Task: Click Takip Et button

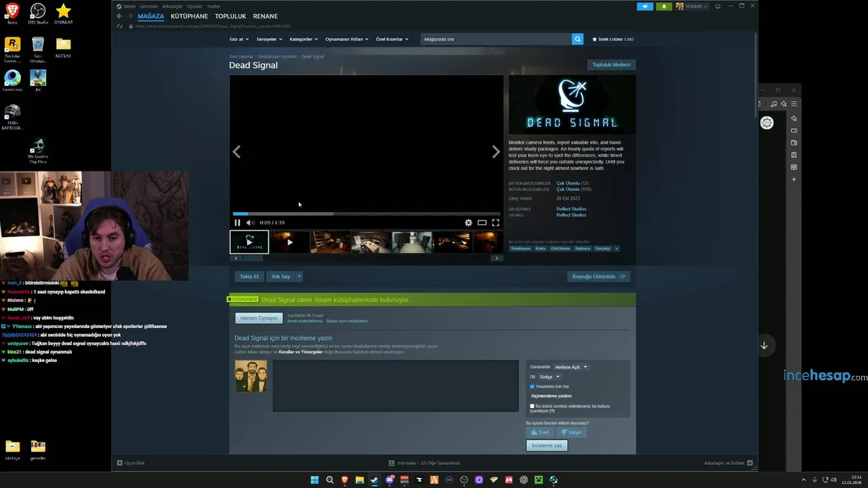Action: click(249, 277)
